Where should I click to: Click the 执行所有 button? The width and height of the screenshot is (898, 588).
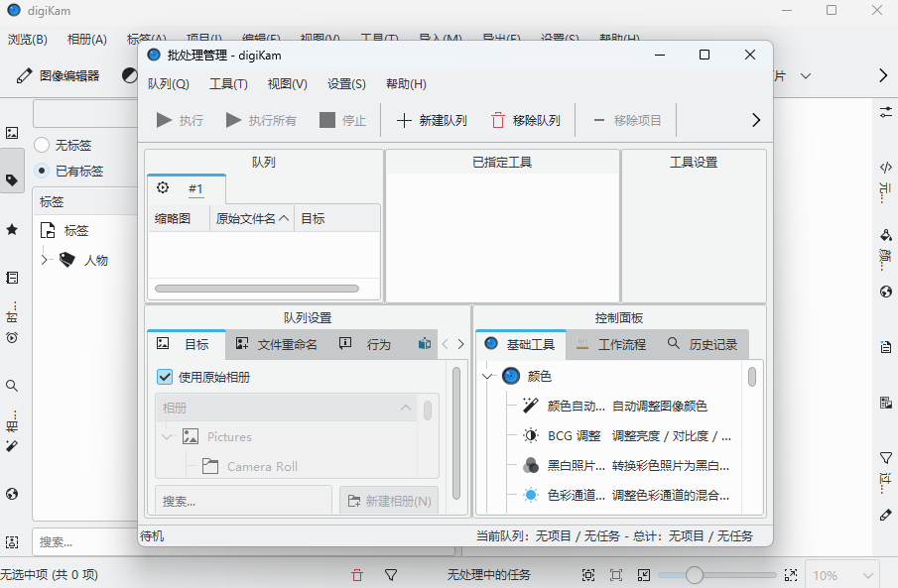click(x=262, y=120)
